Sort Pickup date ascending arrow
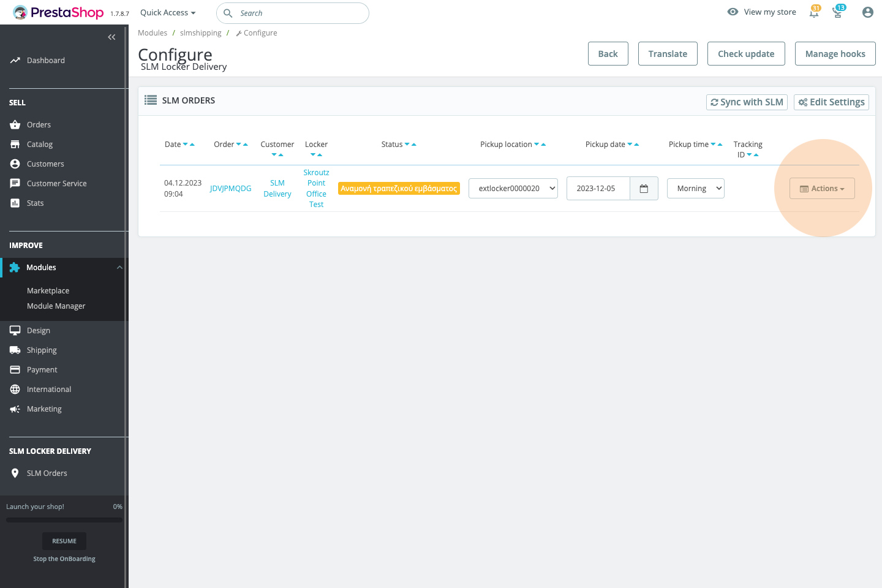Screen dimensions: 882x588 (x=636, y=145)
